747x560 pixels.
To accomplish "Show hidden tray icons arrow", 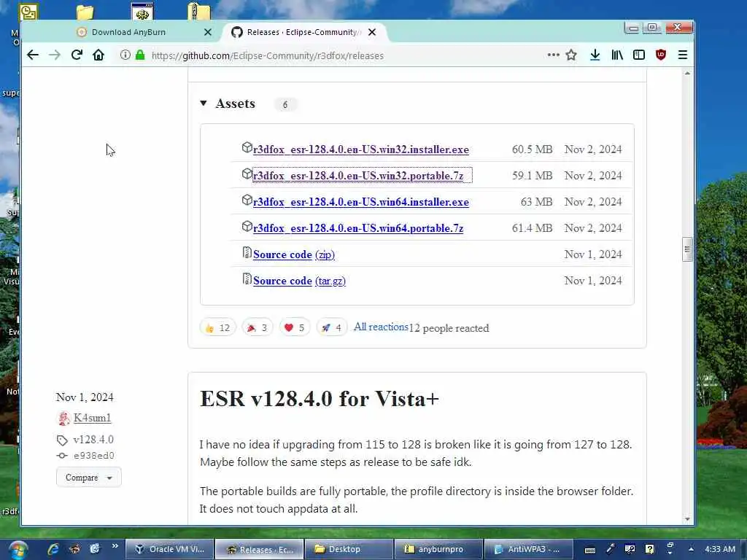I will pos(691,549).
